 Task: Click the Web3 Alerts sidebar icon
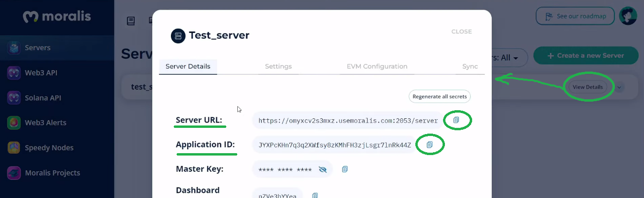[13, 123]
